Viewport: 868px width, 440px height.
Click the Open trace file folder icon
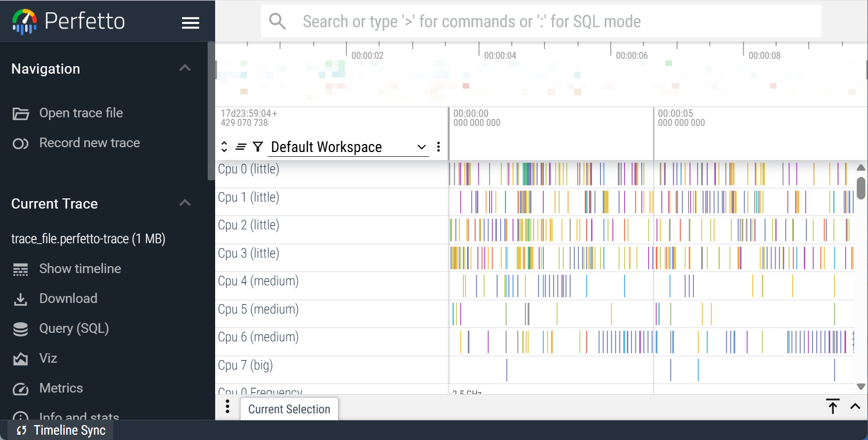coord(21,114)
